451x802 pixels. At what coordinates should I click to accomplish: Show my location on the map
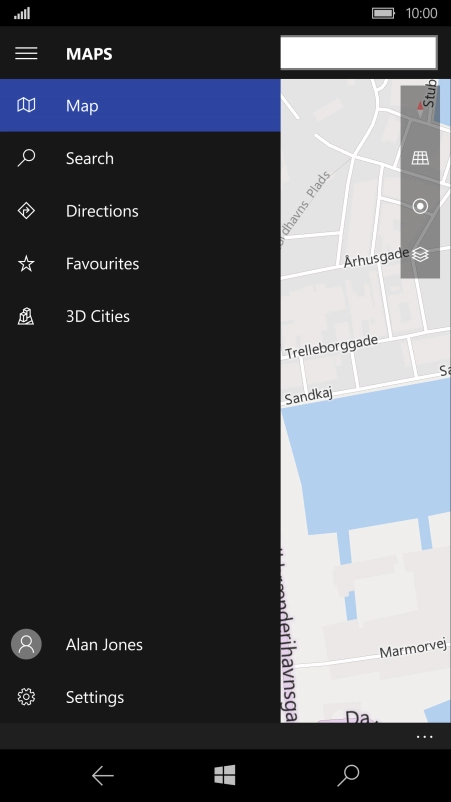[x=420, y=206]
